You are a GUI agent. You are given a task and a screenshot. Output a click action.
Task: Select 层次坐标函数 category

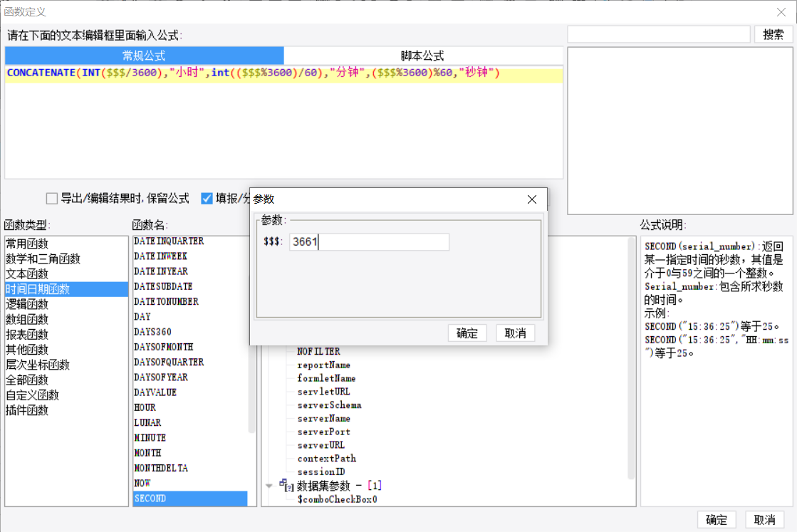[x=66, y=365]
